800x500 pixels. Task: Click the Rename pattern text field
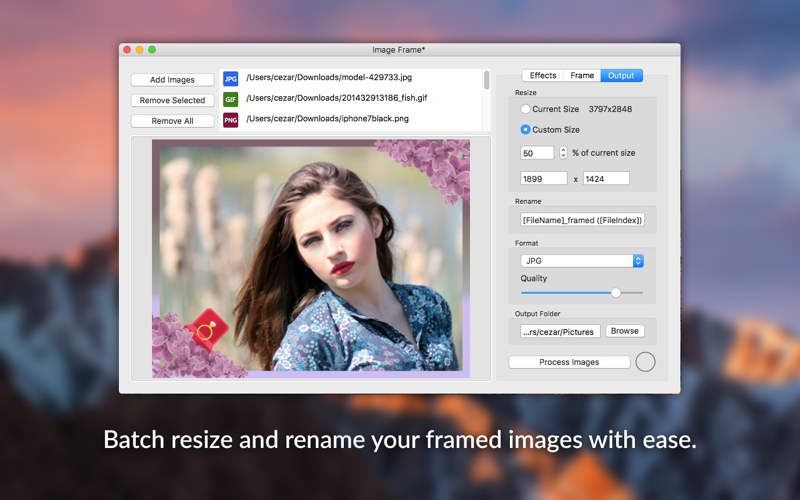coord(582,219)
